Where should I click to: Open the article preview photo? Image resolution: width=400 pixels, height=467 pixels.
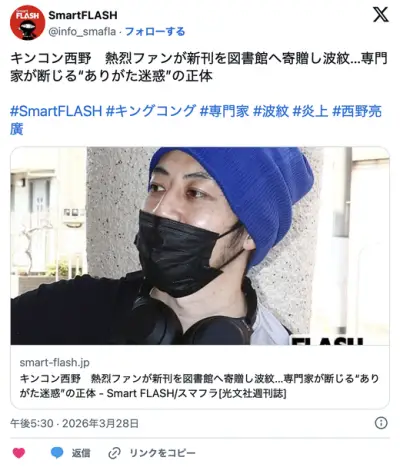(200, 246)
